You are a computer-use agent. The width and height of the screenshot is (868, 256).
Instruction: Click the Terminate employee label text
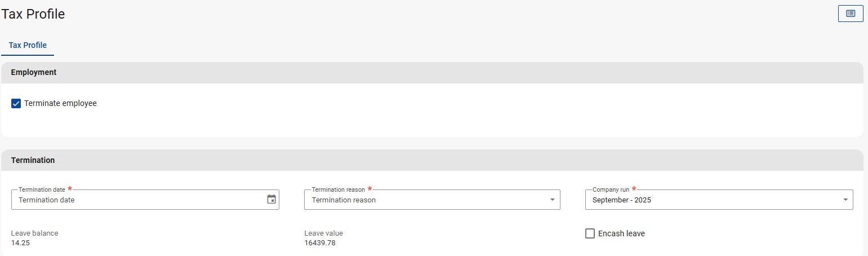60,104
